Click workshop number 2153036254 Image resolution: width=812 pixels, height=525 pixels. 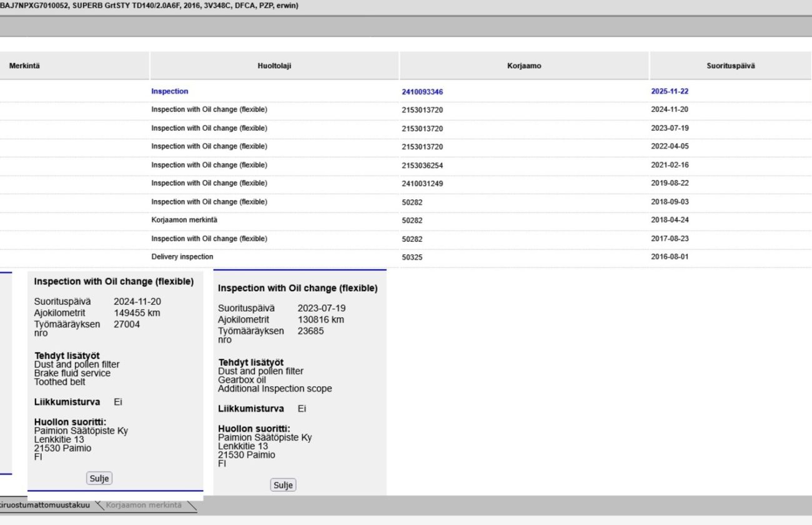tap(422, 166)
